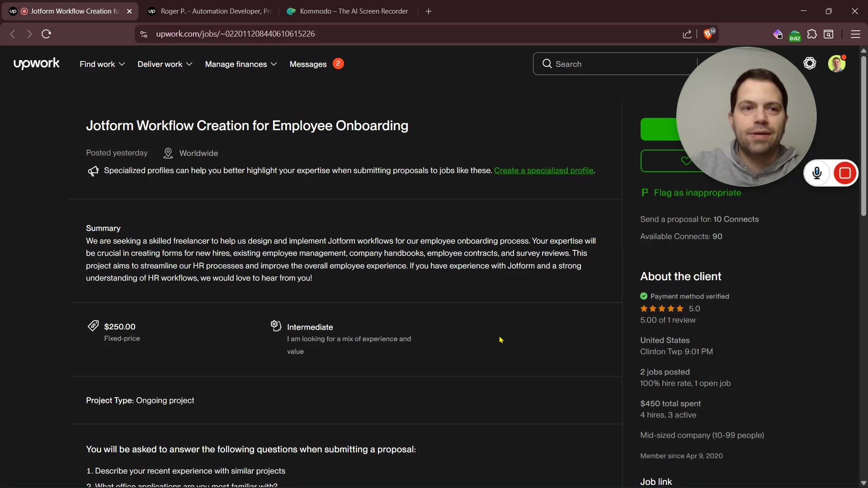Open the Brave Shields icon
868x488 pixels.
click(708, 34)
